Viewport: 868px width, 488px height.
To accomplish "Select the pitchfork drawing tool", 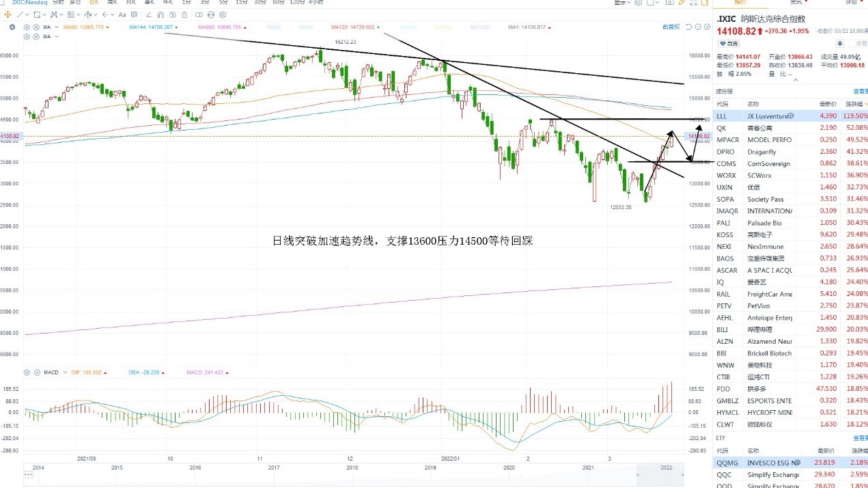I will click(x=54, y=14).
